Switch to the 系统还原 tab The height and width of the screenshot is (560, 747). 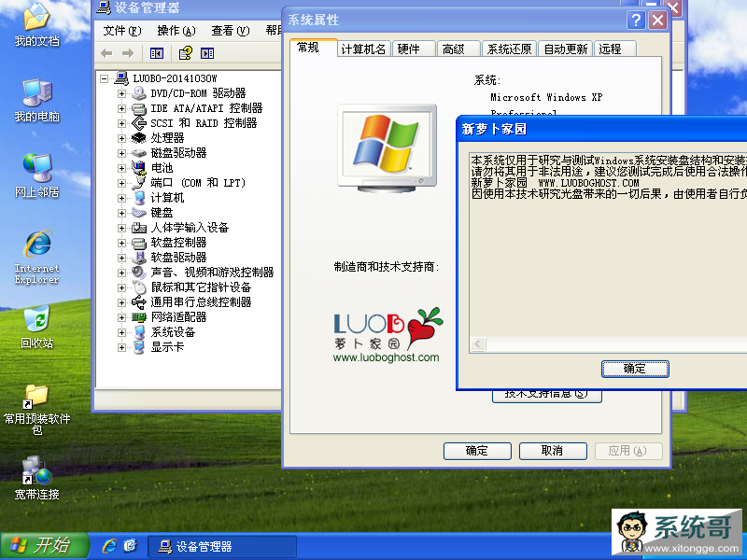[509, 49]
